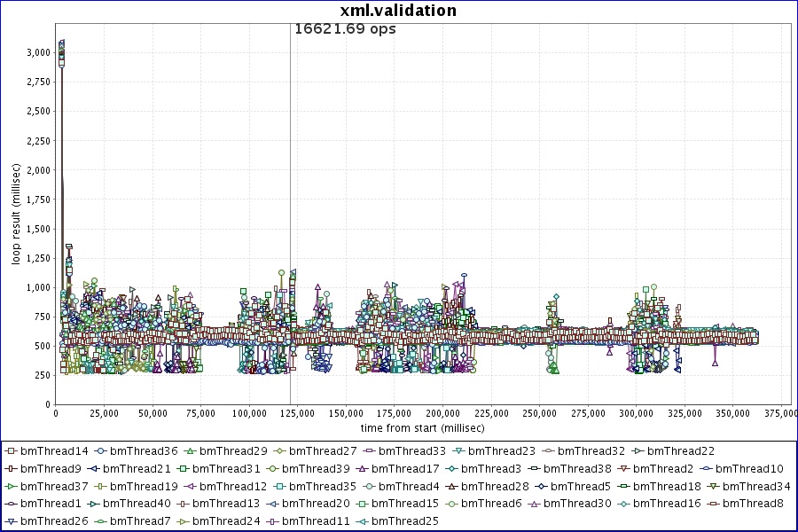Click the vertical marker line in the chart
Viewport: 798px width, 532px height.
(290, 222)
